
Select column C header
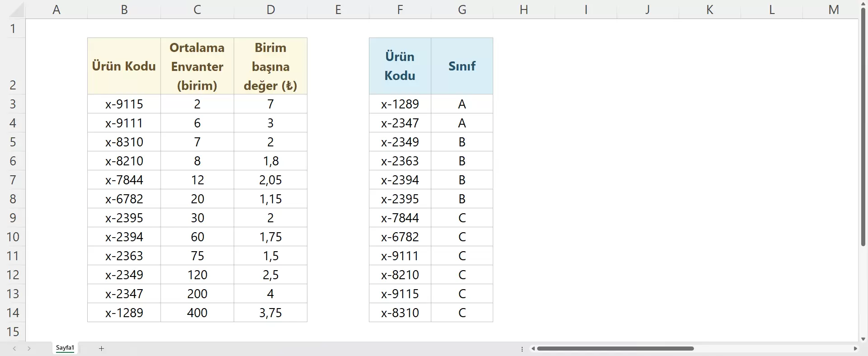(197, 9)
